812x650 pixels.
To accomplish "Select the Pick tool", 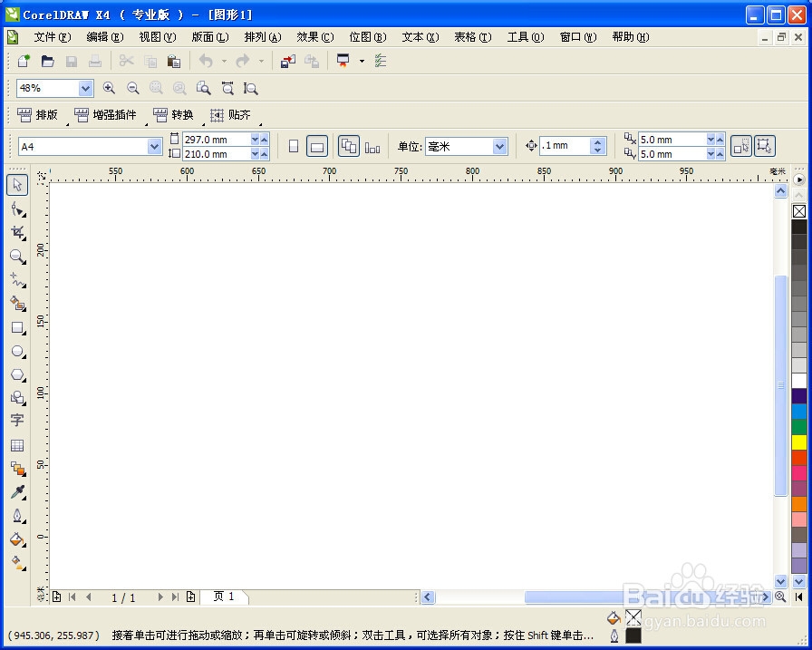I will (x=17, y=184).
